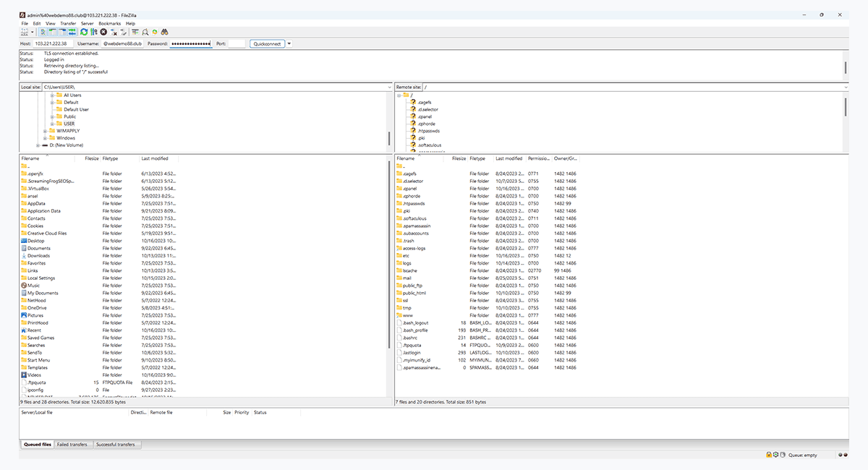Cancel the current operation icon
This screenshot has height=470, width=868.
coord(103,32)
